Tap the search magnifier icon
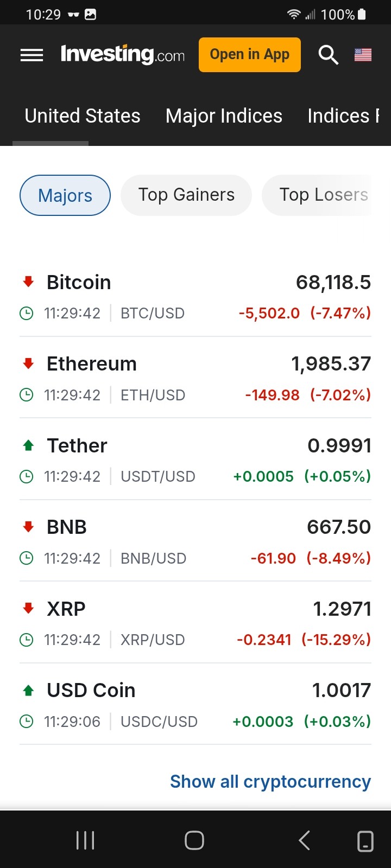Screen dimensions: 391x868 (x=328, y=55)
